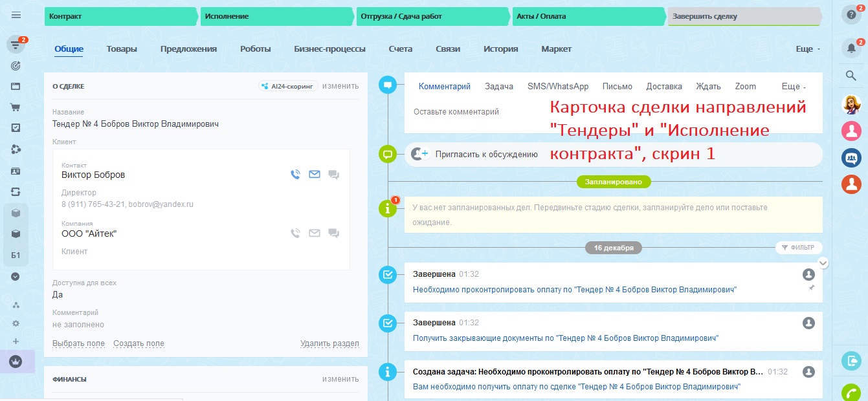Click the green phone call button

tap(851, 393)
